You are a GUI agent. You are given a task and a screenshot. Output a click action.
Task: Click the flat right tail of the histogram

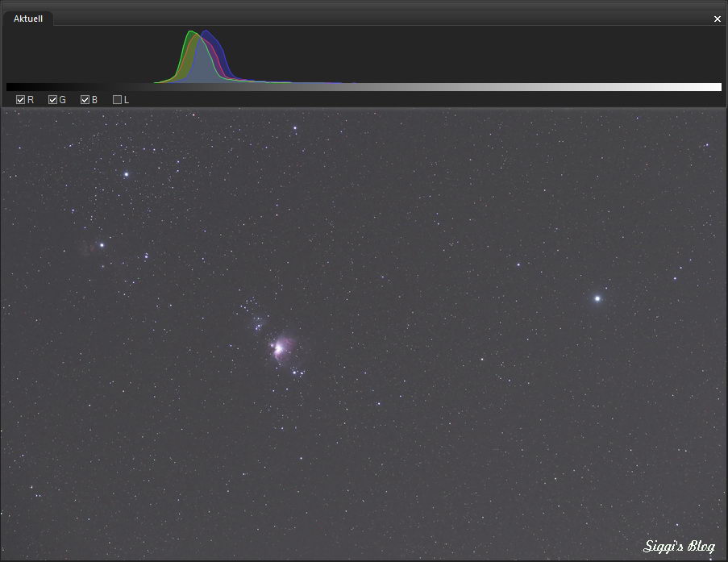pyautogui.click(x=484, y=81)
